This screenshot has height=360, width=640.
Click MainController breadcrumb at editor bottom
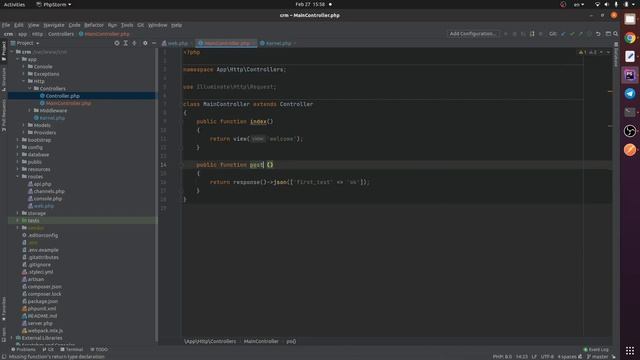(x=261, y=341)
